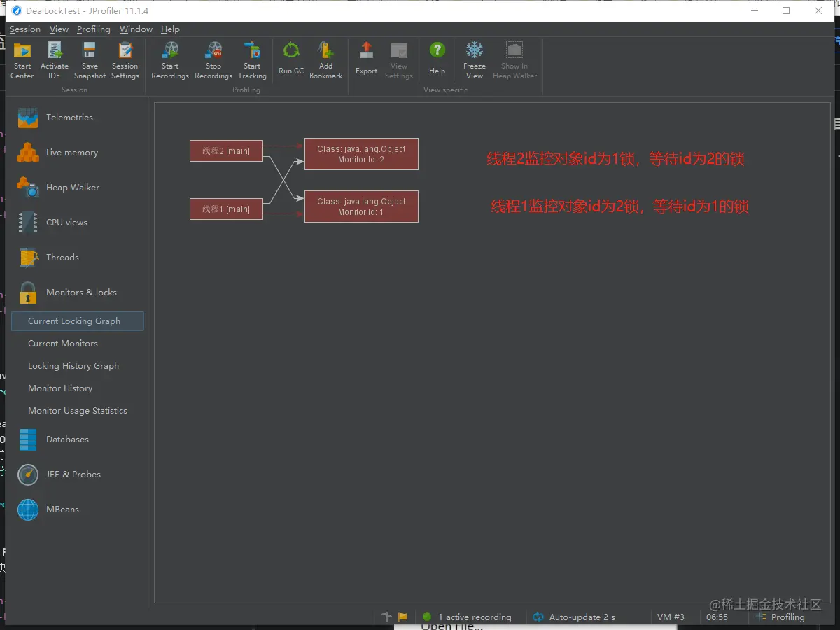Open the Session menu
This screenshot has width=840, height=630.
[25, 29]
